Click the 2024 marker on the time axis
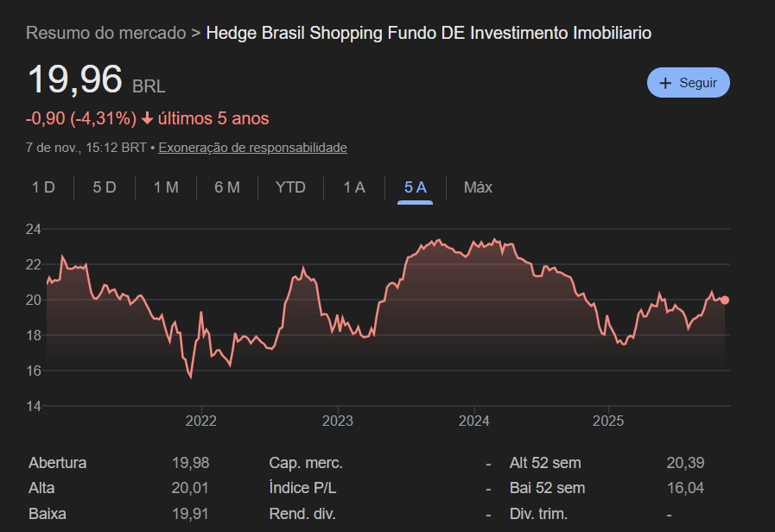775x532 pixels. (473, 421)
